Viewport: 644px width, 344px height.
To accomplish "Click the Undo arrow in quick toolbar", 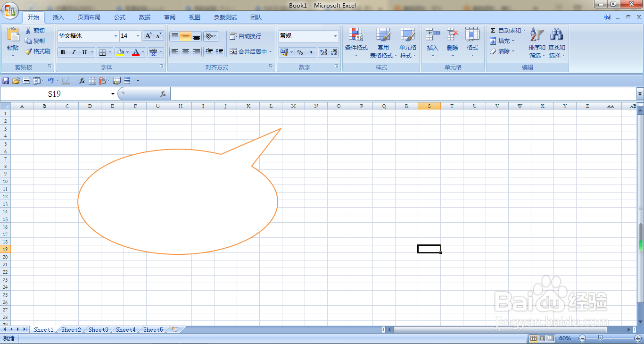I will click(50, 81).
